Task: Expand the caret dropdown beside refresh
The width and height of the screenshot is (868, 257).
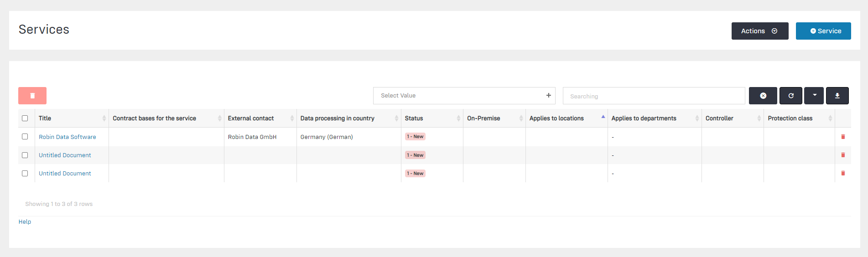Action: [x=814, y=96]
